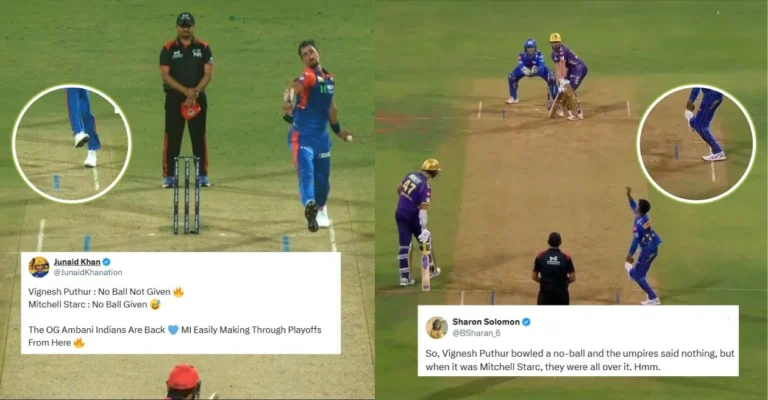Click the Mitchell Starc bowling image

coord(188,200)
